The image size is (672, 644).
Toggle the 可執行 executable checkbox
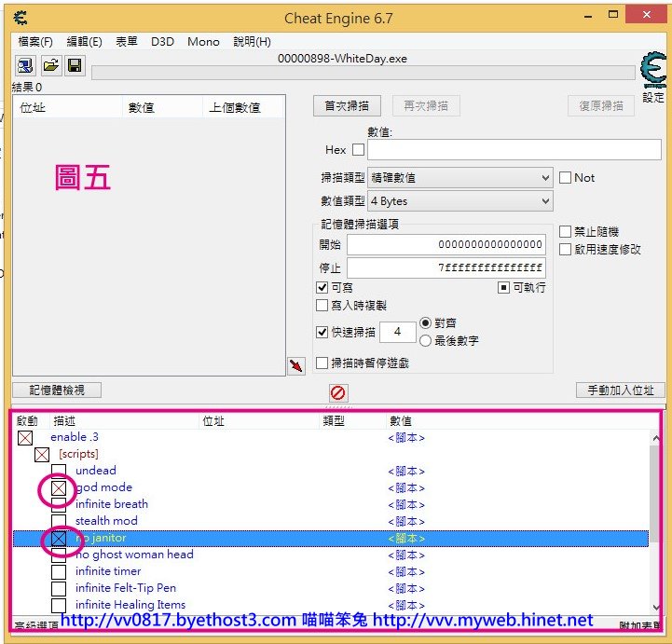pos(503,287)
